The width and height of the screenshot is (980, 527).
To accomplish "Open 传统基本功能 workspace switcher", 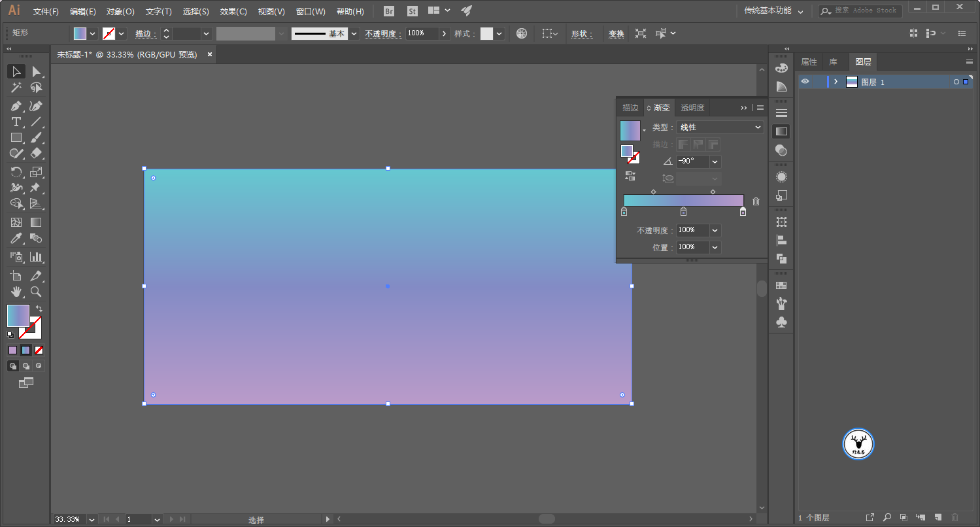I will [774, 10].
